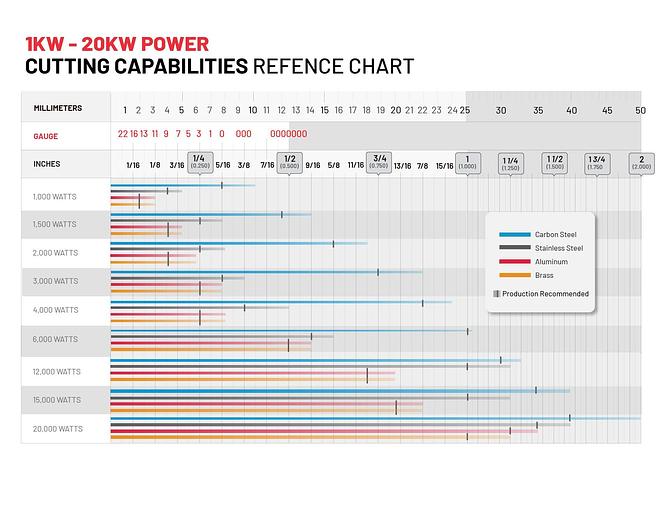Click the Stainless Steel gray legend swatch
Screen dimensions: 669x525
514,248
